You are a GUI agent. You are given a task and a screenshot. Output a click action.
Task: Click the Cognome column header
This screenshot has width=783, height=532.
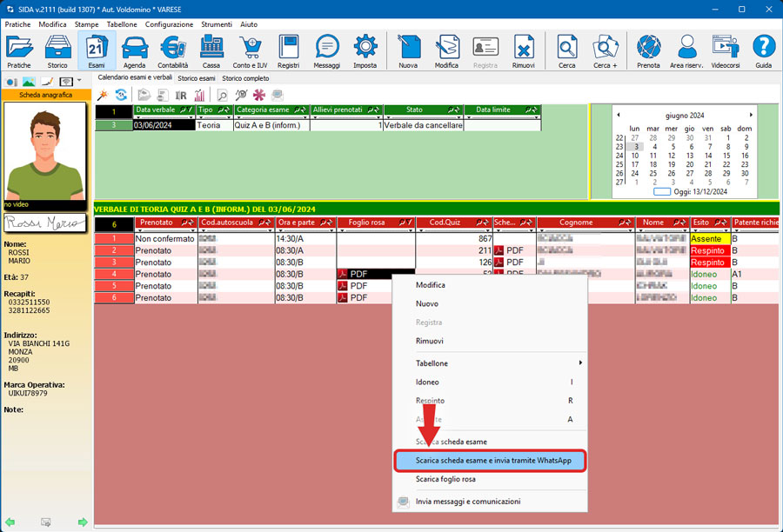[x=576, y=223]
